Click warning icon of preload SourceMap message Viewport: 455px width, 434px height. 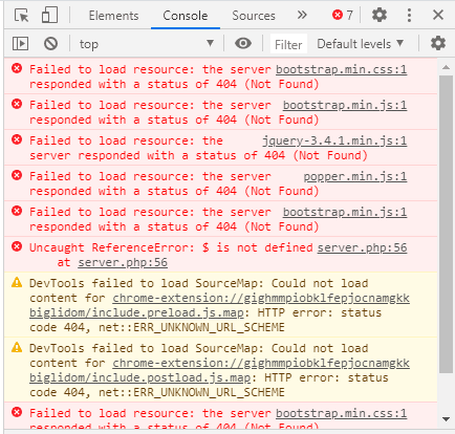pos(17,283)
